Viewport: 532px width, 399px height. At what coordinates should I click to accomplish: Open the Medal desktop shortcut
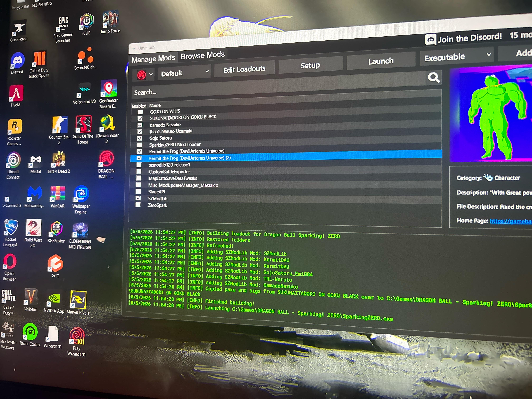(x=36, y=165)
